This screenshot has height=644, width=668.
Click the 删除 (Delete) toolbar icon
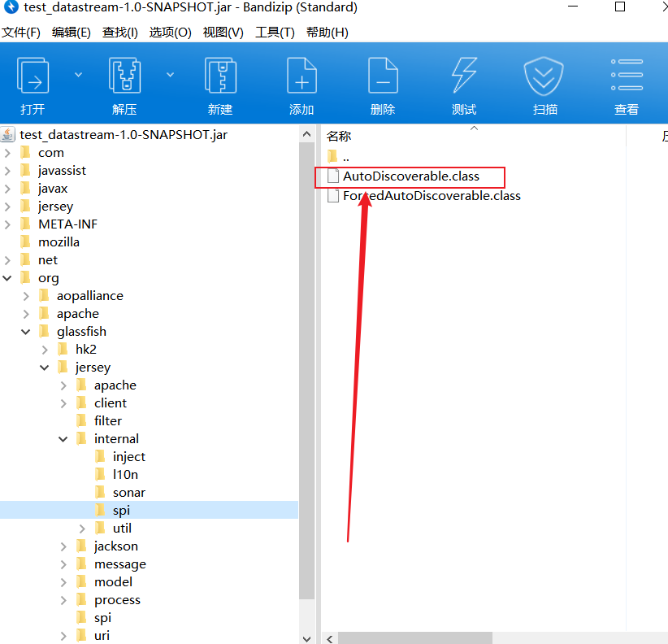383,75
